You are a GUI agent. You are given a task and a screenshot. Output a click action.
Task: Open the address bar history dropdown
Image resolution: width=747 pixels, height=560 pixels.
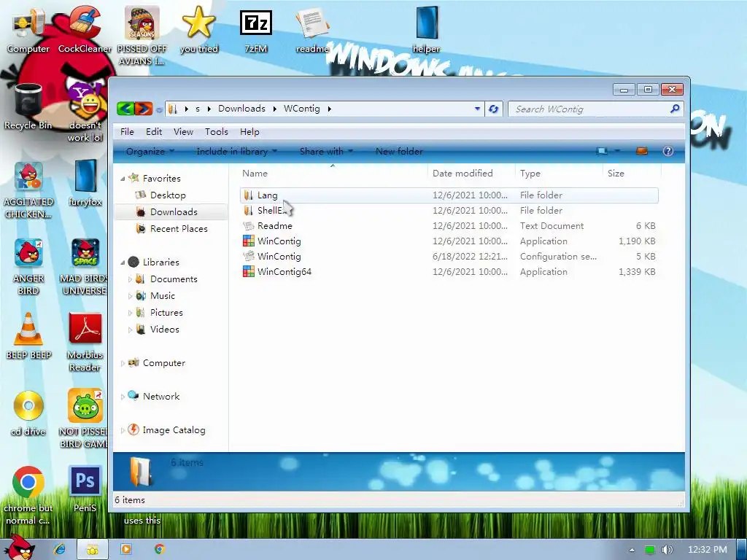click(x=477, y=109)
